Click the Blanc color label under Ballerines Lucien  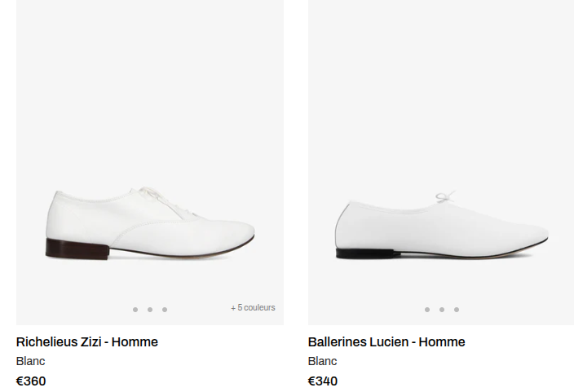tap(323, 361)
